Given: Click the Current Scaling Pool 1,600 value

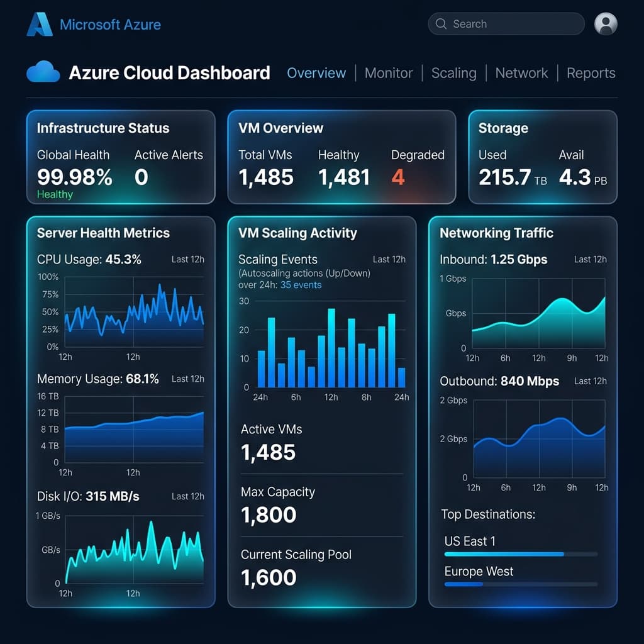Looking at the screenshot, I should (269, 577).
